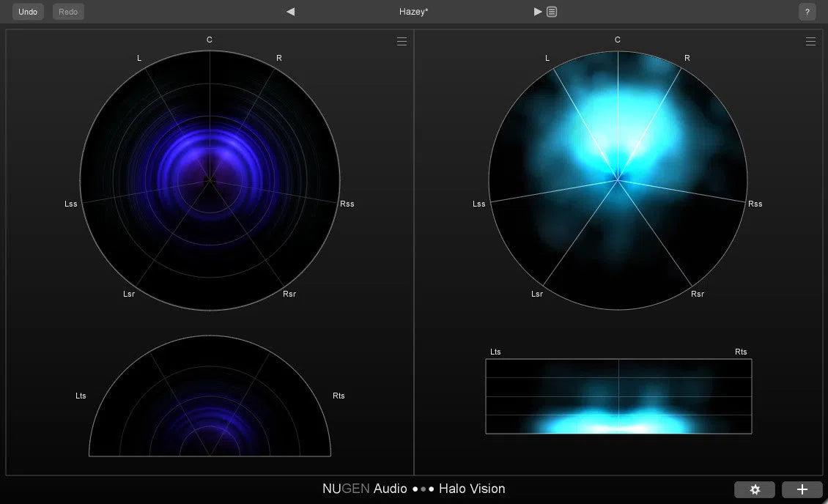Click the Redo button
The width and height of the screenshot is (828, 504).
[x=67, y=11]
